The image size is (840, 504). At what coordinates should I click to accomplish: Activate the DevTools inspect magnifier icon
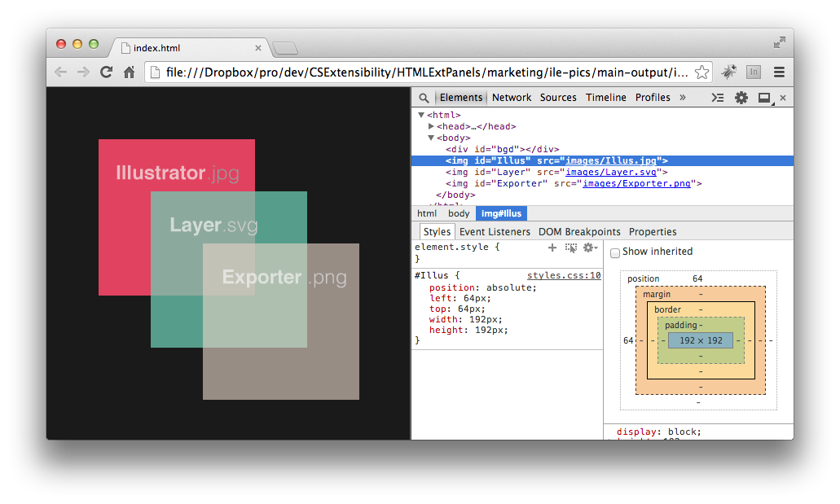(x=424, y=98)
